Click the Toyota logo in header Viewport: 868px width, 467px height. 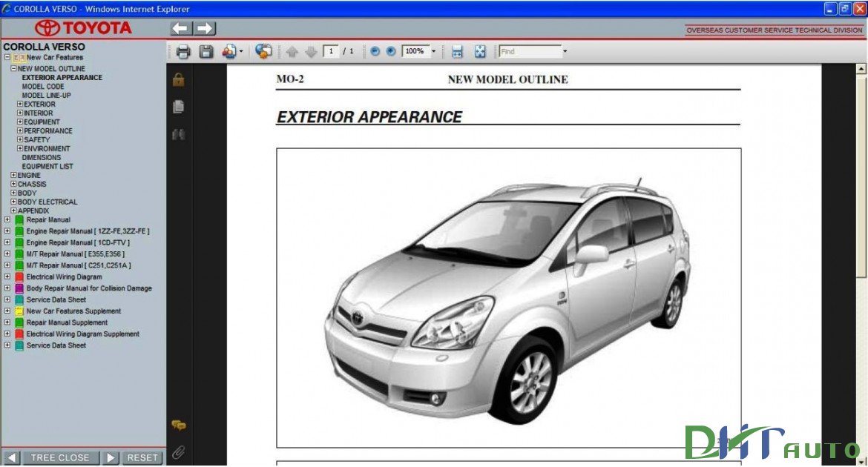pos(83,27)
